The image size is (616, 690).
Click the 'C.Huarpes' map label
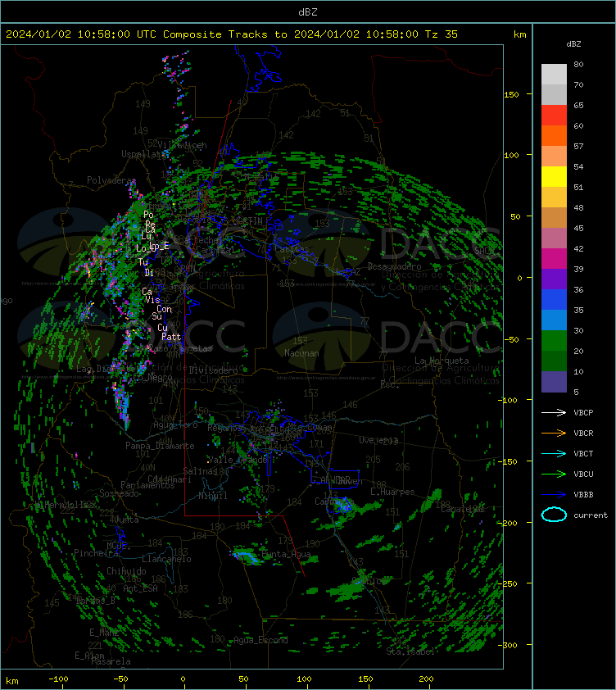click(392, 492)
